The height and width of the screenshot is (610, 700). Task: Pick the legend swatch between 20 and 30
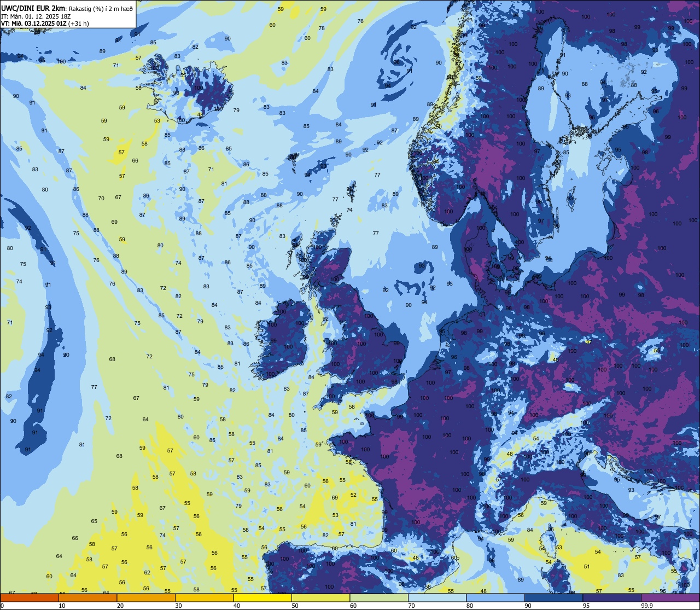tap(146, 597)
